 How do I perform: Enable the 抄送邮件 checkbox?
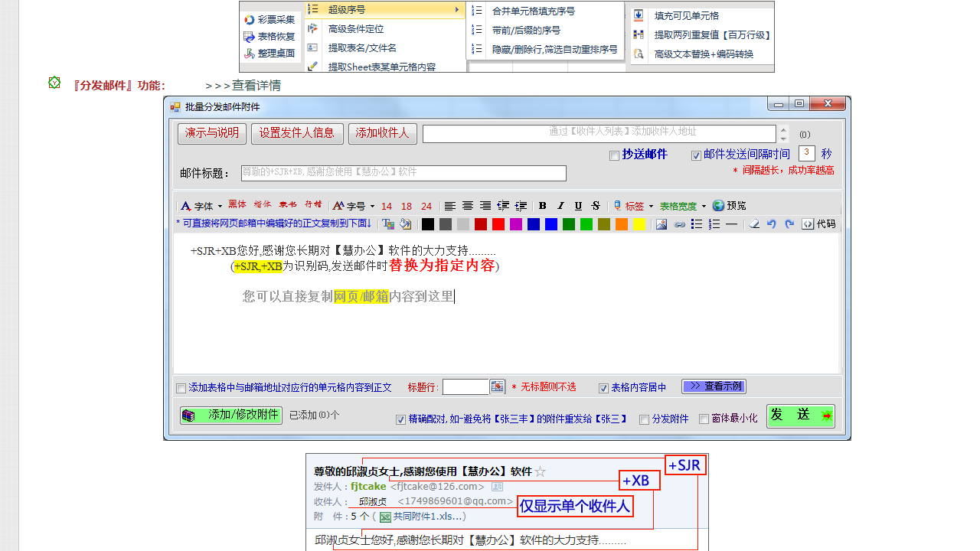coord(614,155)
